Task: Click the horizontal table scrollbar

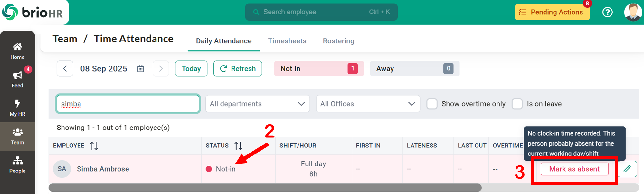Action: coord(265,188)
